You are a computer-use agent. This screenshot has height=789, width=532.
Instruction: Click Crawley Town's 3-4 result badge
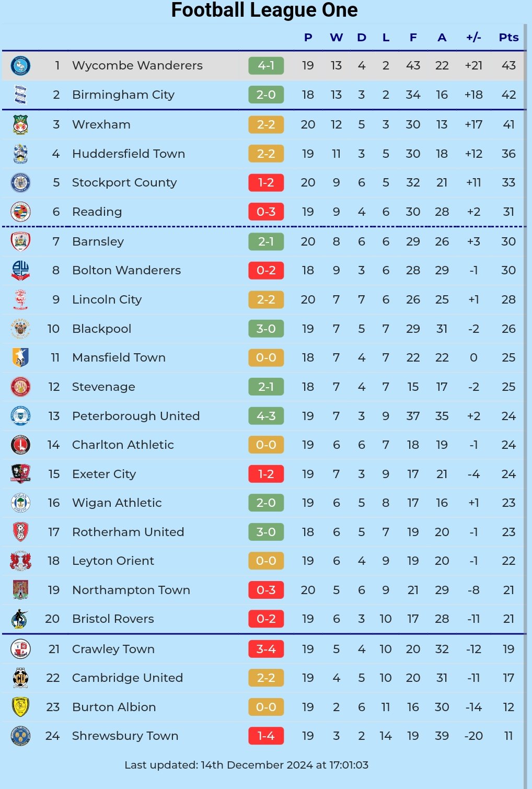click(x=266, y=649)
